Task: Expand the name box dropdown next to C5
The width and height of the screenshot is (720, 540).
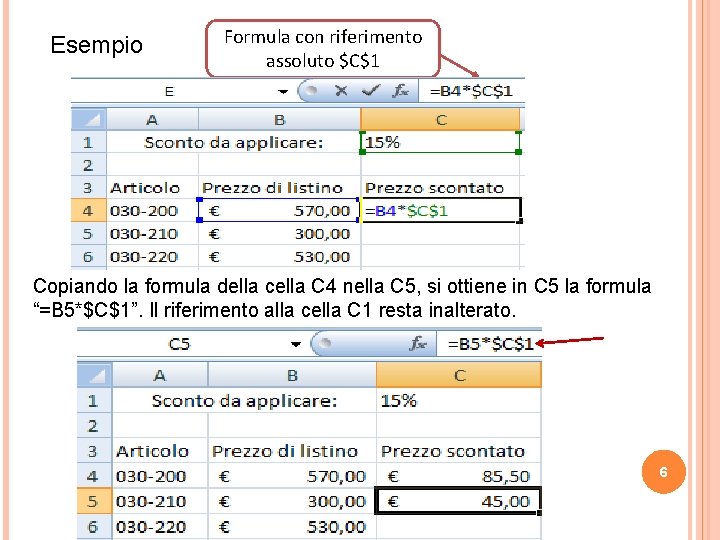Action: (296, 344)
